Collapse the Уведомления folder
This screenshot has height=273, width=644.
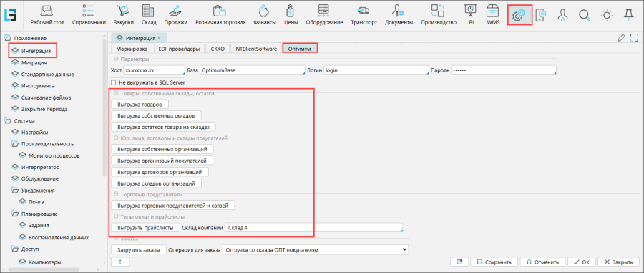click(15, 191)
